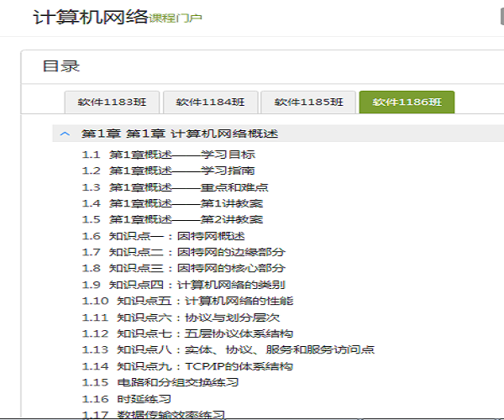The width and height of the screenshot is (504, 420).
Task: Open the 课程门户 link beside the title
Action: point(176,18)
